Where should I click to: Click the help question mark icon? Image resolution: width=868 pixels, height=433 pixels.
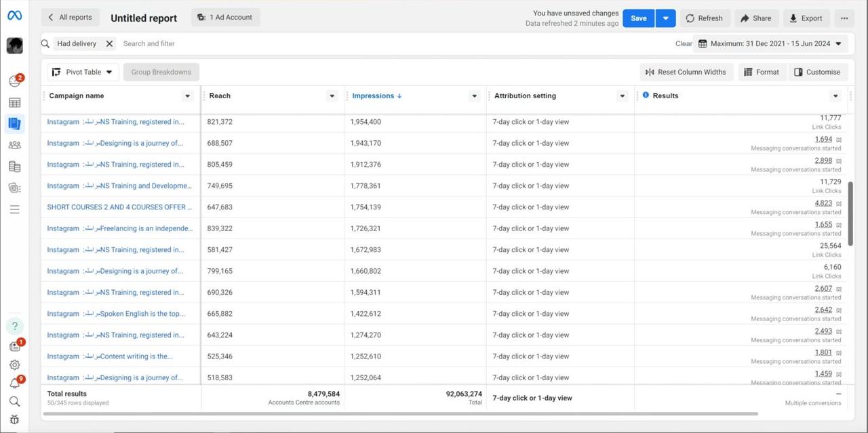[x=14, y=326]
